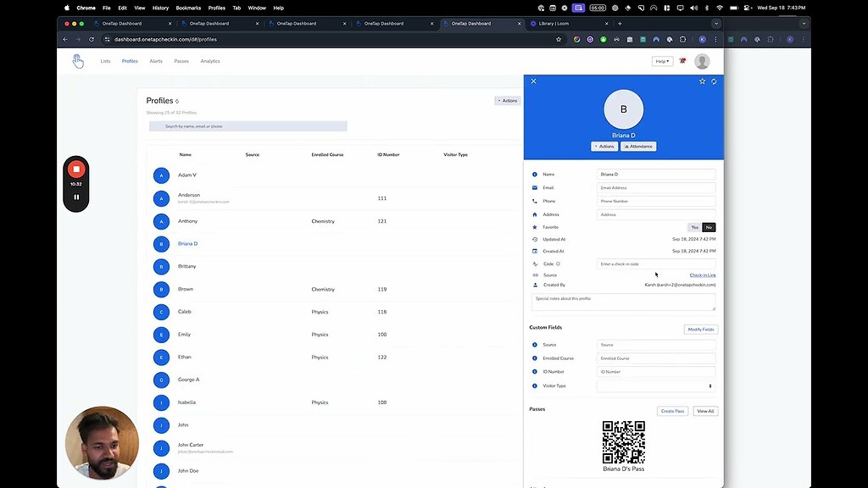This screenshot has height=488, width=868.
Task: Click the profile search field
Action: [x=248, y=126]
